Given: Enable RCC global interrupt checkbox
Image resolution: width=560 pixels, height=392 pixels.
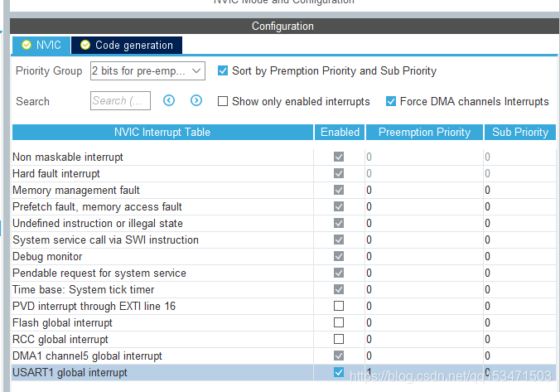Looking at the screenshot, I should pos(339,339).
